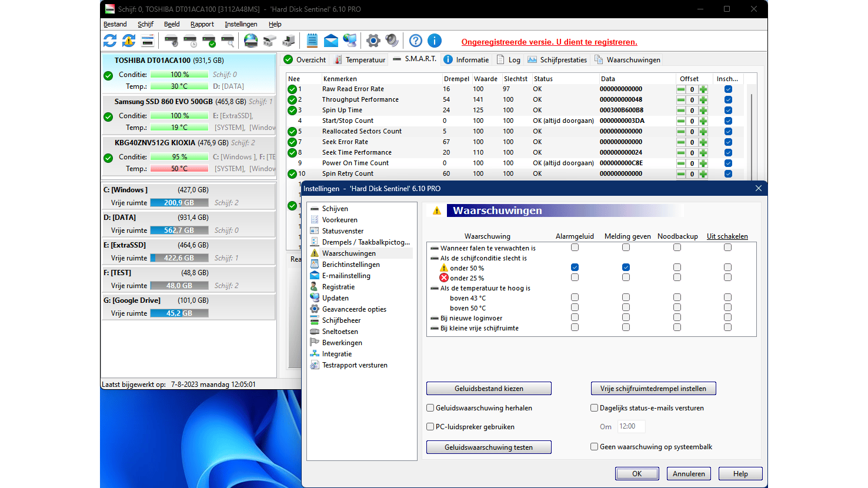Click the blue notepad report toolbar icon
Image resolution: width=868 pixels, height=488 pixels.
[x=312, y=41]
